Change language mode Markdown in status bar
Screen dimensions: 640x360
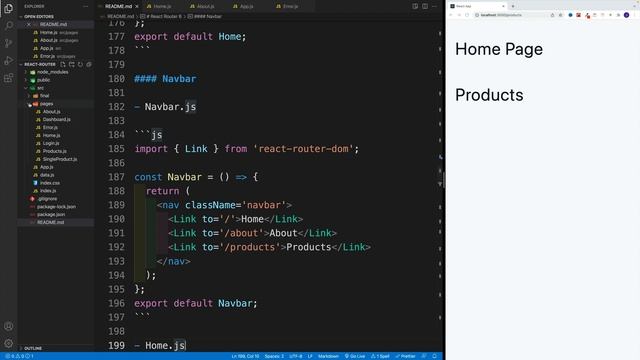point(328,356)
